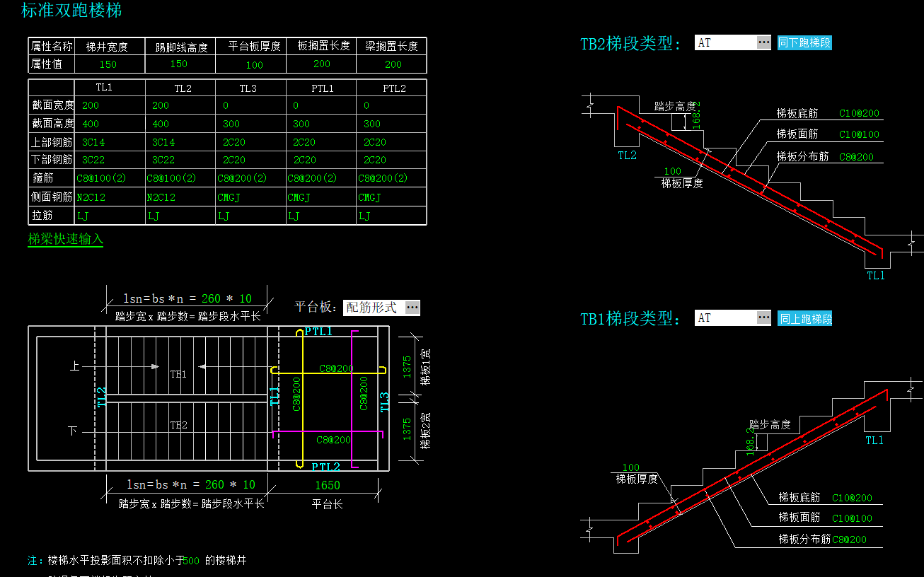Select the PTL2 箍筋 cell C8@200(2)

[383, 179]
